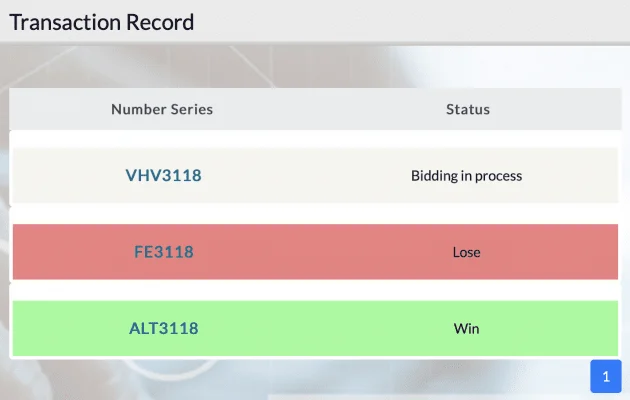Open the ALT3118 number series link
The height and width of the screenshot is (400, 630).
point(164,328)
